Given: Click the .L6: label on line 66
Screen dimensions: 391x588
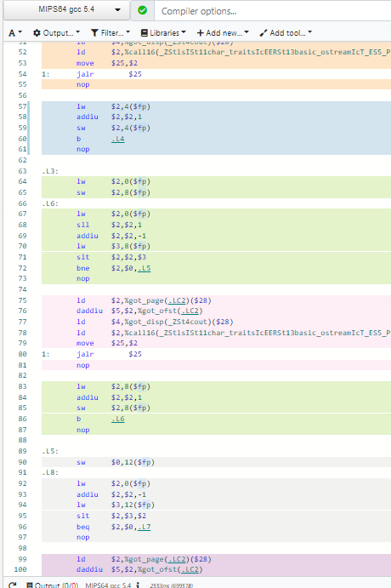Looking at the screenshot, I should pyautogui.click(x=50, y=203).
